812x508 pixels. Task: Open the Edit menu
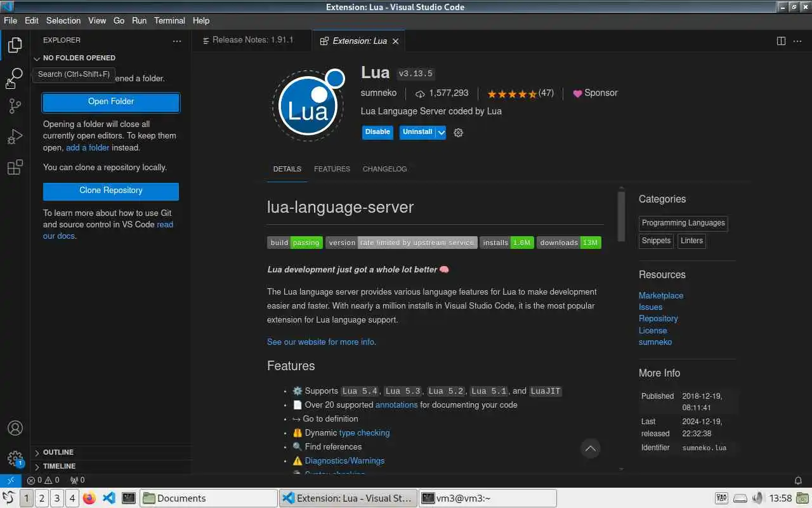point(32,20)
